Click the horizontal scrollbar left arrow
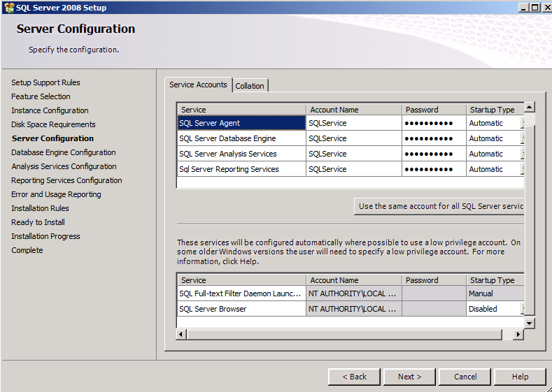Image resolution: width=552 pixels, height=392 pixels. click(181, 334)
